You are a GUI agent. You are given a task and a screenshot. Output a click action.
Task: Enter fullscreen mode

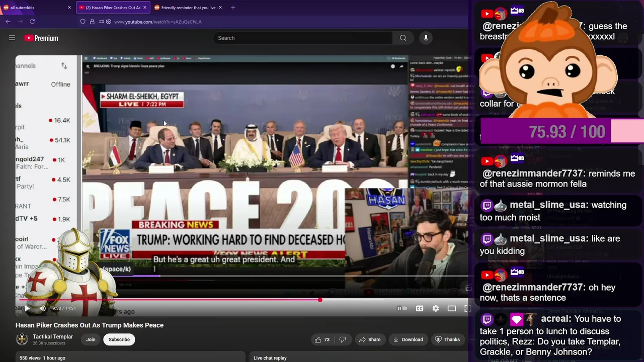(467, 308)
